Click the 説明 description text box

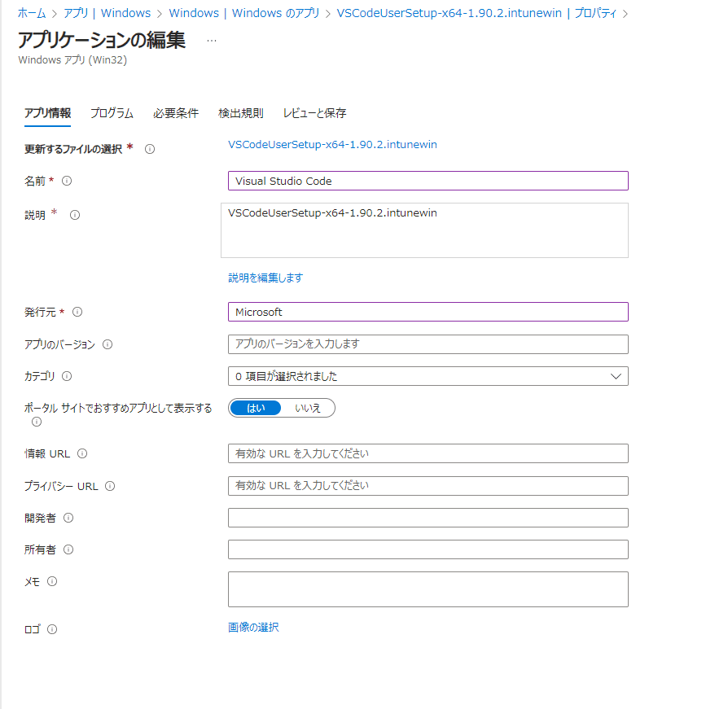click(424, 230)
